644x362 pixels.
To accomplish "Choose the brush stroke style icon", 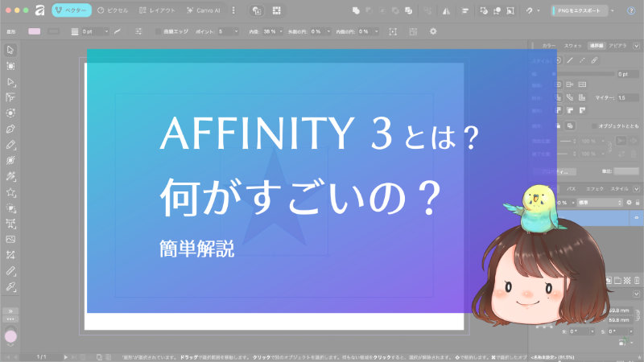I will 594,60.
